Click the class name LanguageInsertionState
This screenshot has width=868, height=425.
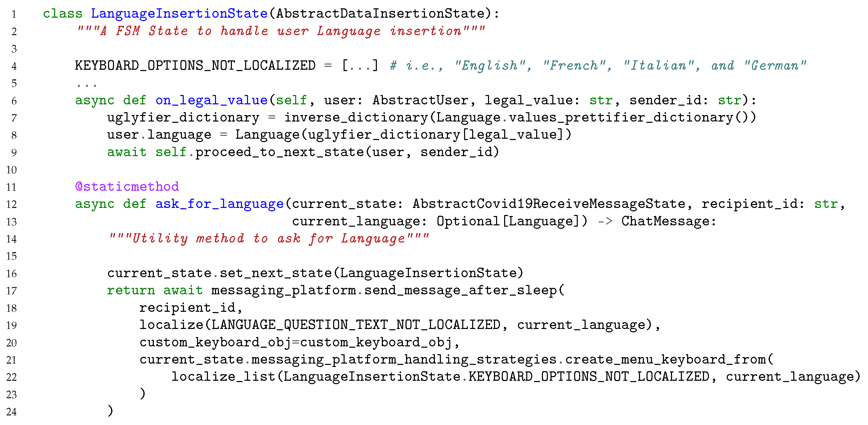click(179, 14)
